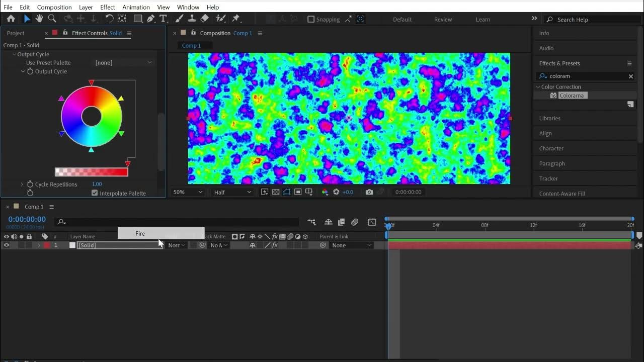This screenshot has height=362, width=644.
Task: Select the Hand tool
Action: coord(39,19)
